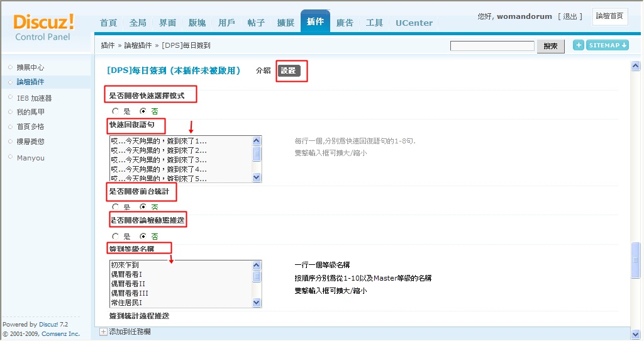Click the 論壇首頁 button
The height and width of the screenshot is (341, 644).
coord(609,16)
